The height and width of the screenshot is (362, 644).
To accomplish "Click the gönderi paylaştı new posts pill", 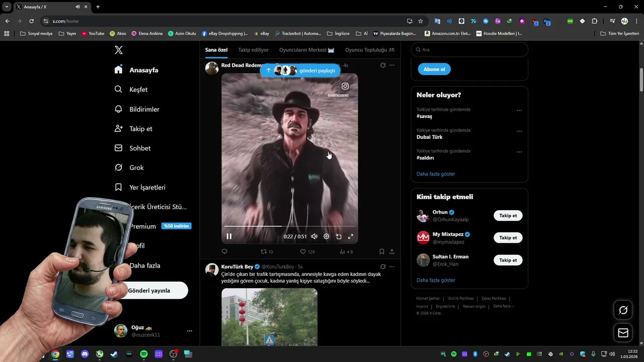I will coord(300,70).
